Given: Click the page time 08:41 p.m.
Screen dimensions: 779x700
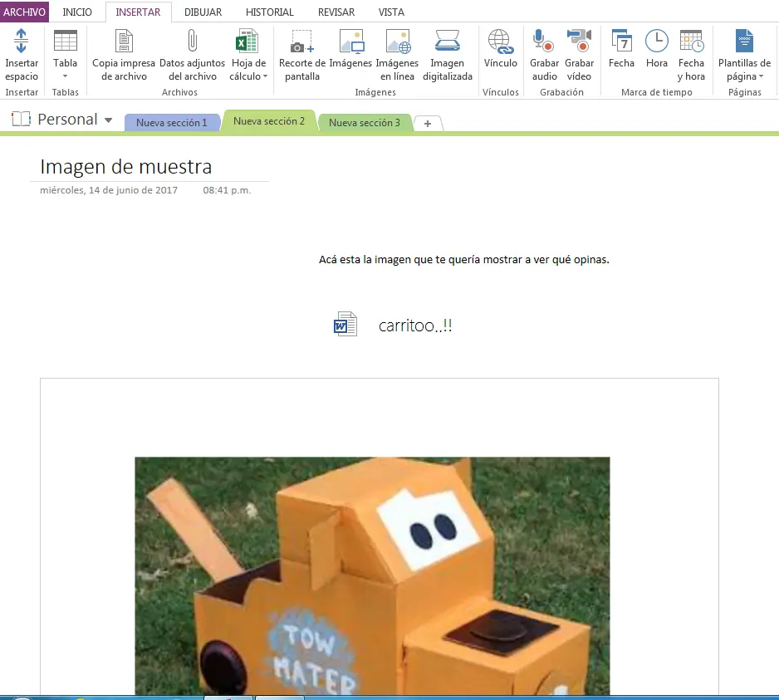Looking at the screenshot, I should click(x=227, y=190).
